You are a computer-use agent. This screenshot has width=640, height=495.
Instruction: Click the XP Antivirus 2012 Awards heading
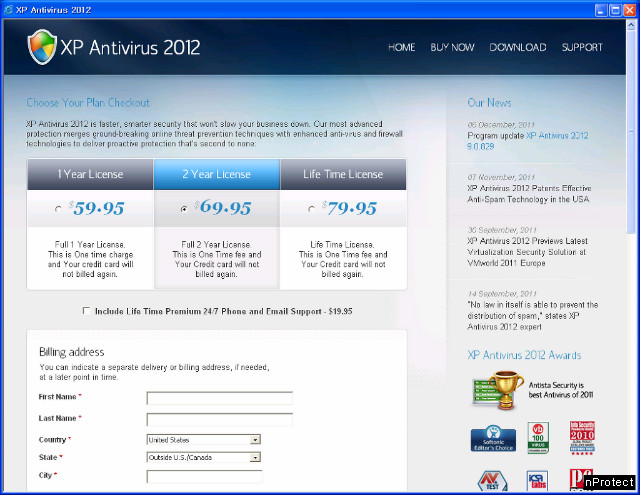[x=524, y=355]
